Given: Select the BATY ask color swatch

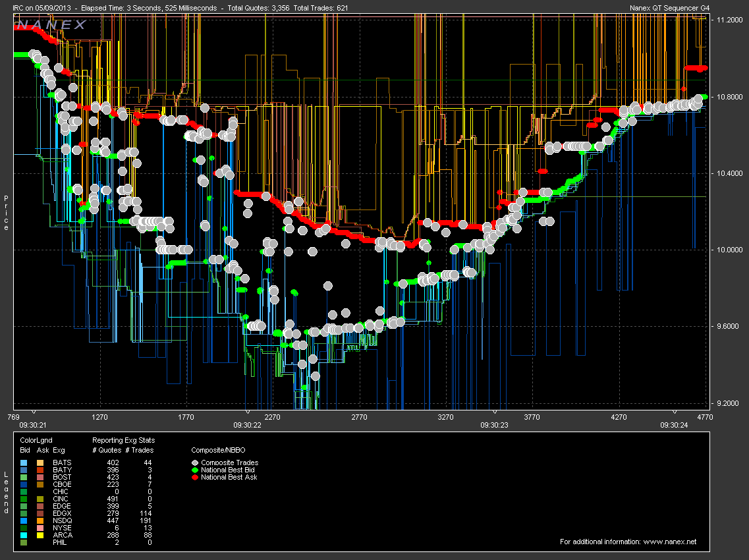Looking at the screenshot, I should 40,470.
